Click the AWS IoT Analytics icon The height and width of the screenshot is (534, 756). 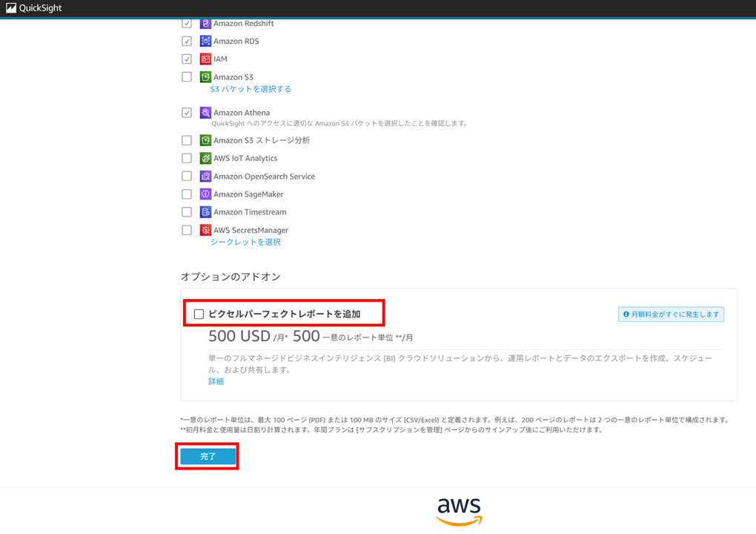205,158
